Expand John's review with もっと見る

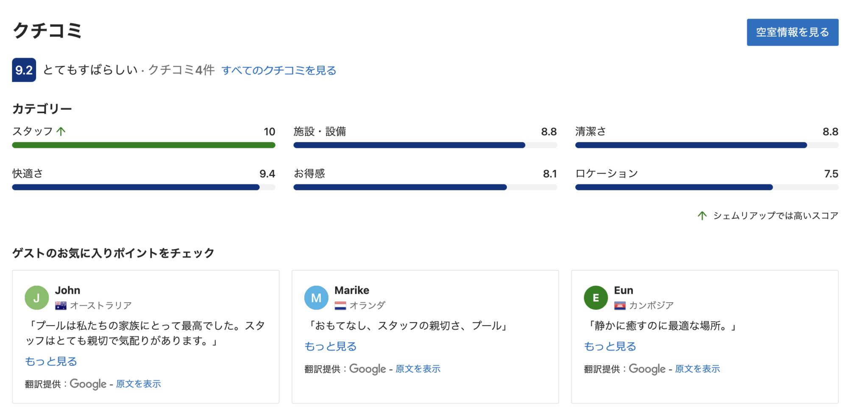point(51,362)
